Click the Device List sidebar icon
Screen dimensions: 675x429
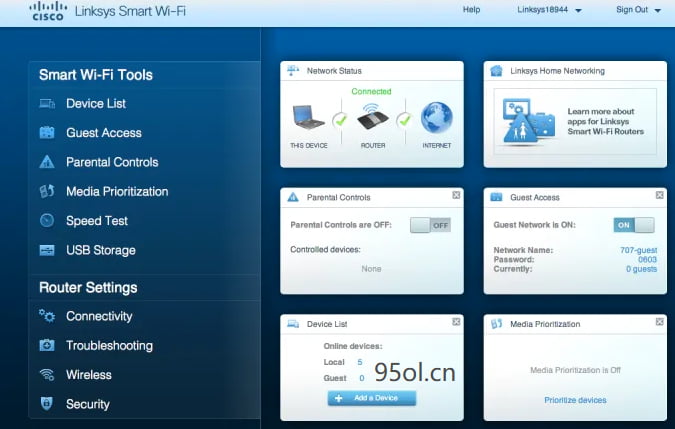pyautogui.click(x=47, y=104)
